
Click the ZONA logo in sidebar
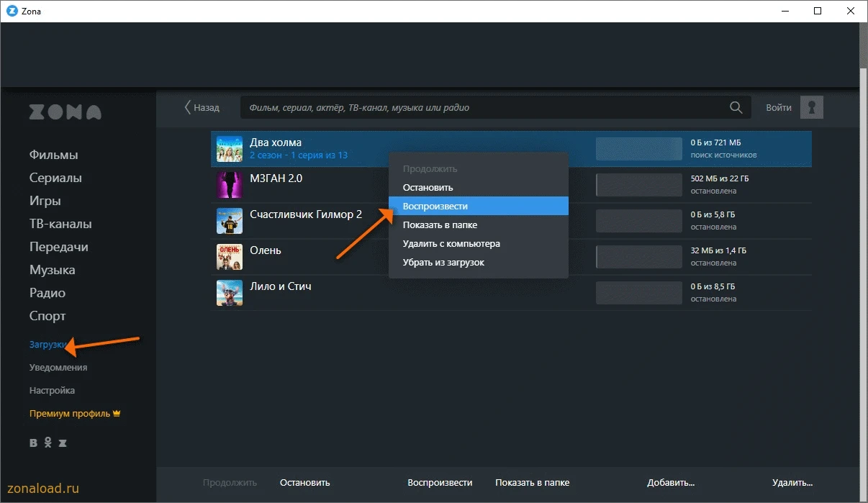65,112
